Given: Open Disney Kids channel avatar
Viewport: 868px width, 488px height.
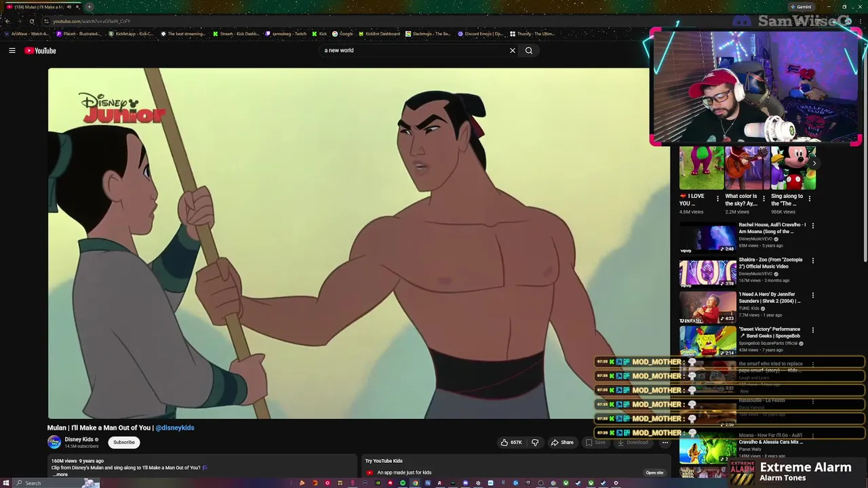Looking at the screenshot, I should point(54,442).
